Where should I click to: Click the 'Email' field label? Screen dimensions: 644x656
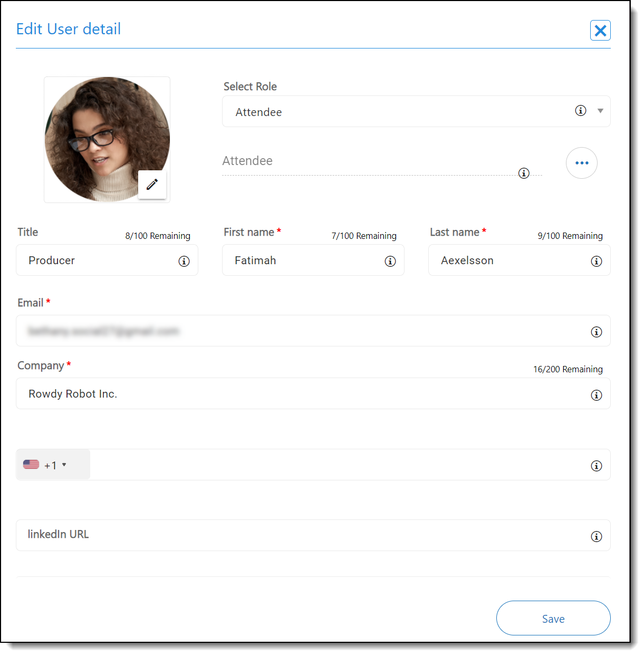pos(31,303)
